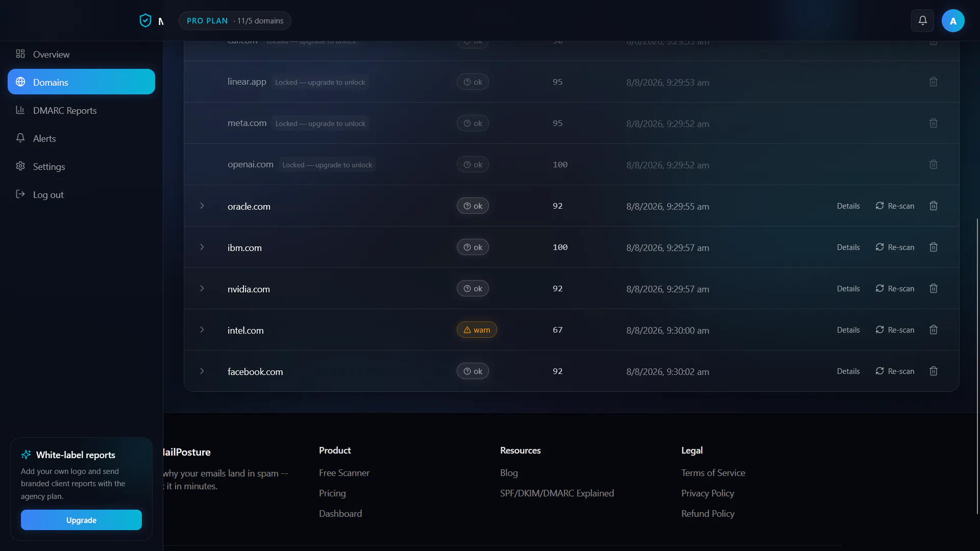The width and height of the screenshot is (980, 551).
Task: Open Refund Policy footer link
Action: [x=708, y=514]
